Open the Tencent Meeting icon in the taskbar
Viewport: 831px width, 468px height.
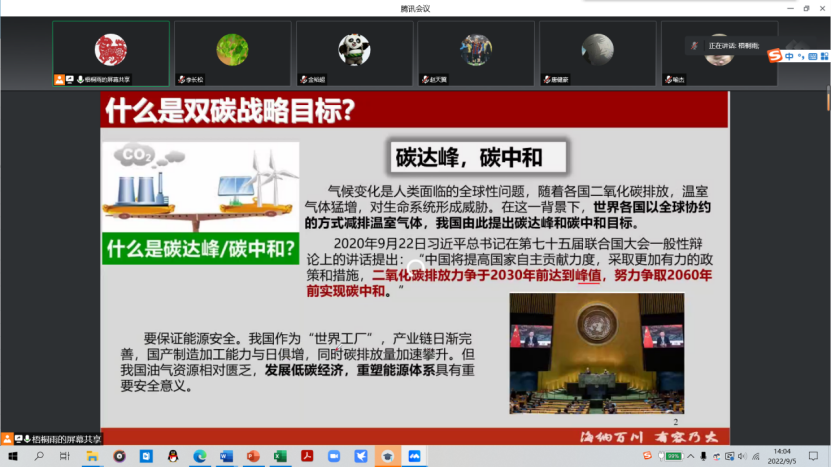point(413,456)
